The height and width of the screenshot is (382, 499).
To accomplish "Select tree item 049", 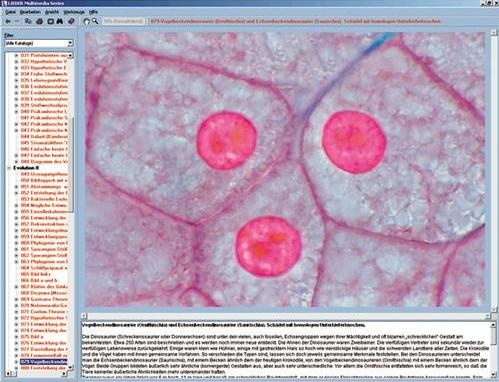I will (x=44, y=174).
